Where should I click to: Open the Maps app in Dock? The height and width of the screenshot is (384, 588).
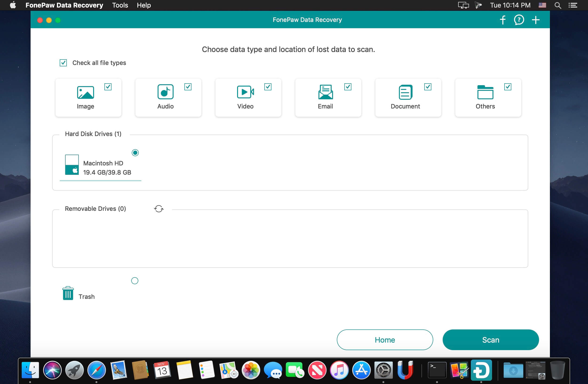(229, 370)
